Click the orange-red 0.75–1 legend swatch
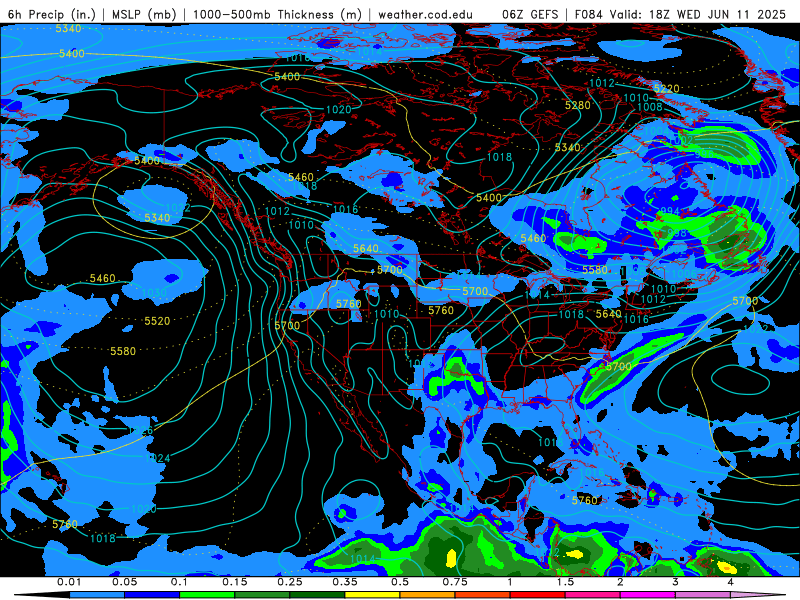The height and width of the screenshot is (600, 800). 483,595
